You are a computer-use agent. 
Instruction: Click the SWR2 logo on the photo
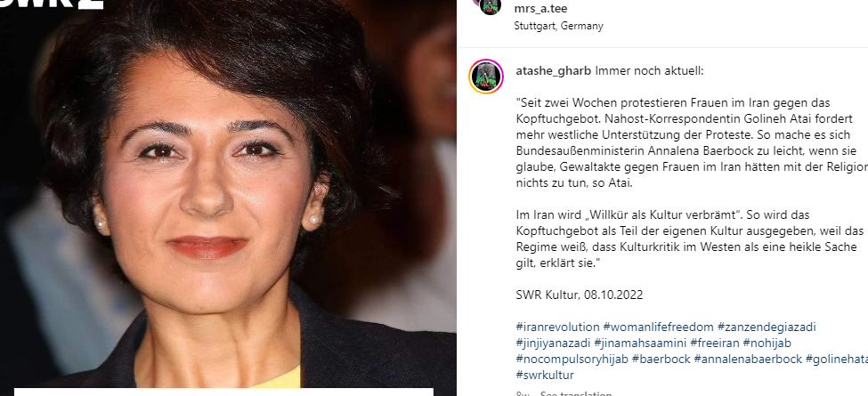pyautogui.click(x=52, y=4)
